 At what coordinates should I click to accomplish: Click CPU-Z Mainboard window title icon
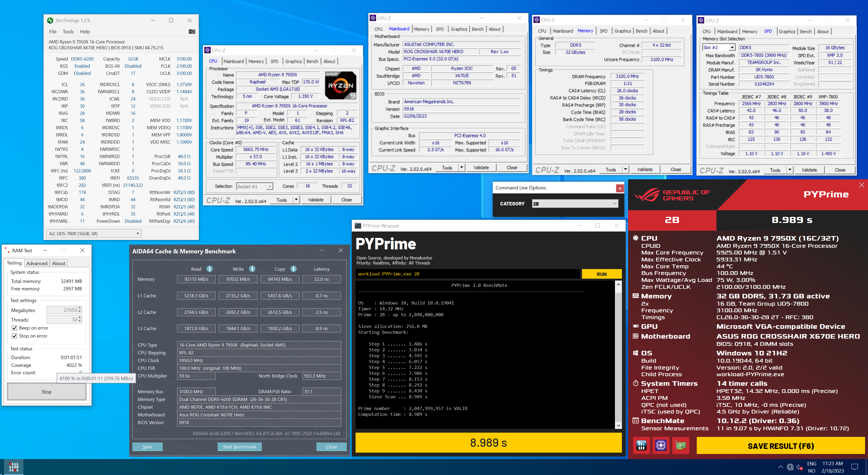pos(373,18)
